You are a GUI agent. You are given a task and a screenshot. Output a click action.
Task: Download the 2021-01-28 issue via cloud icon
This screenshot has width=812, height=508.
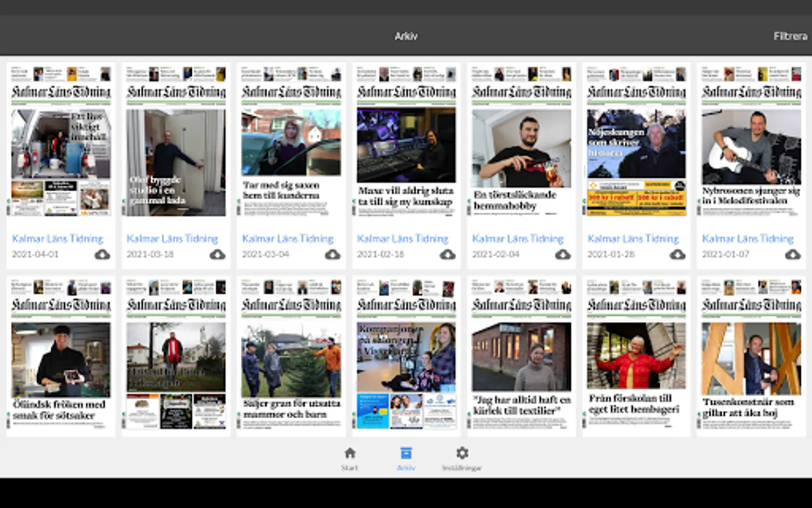click(678, 255)
